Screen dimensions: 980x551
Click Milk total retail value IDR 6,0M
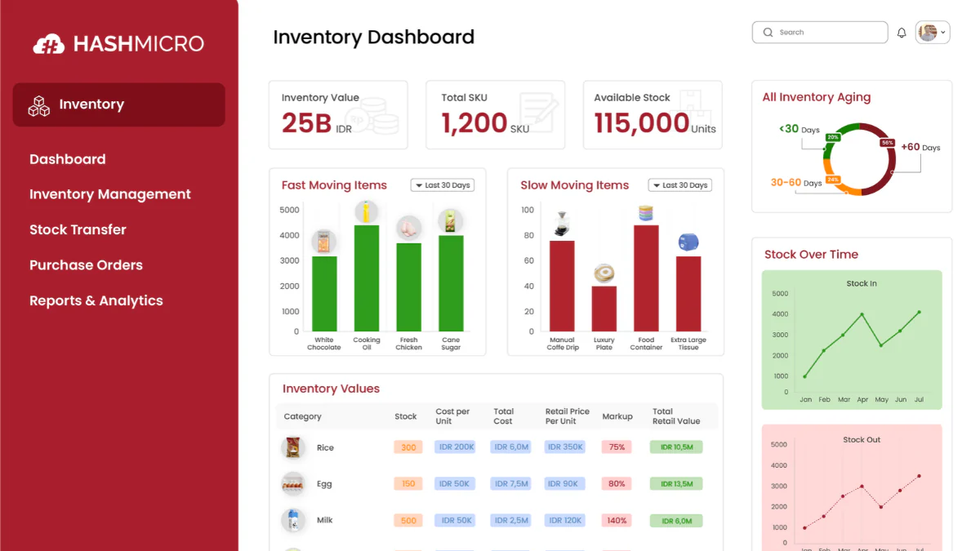click(676, 521)
